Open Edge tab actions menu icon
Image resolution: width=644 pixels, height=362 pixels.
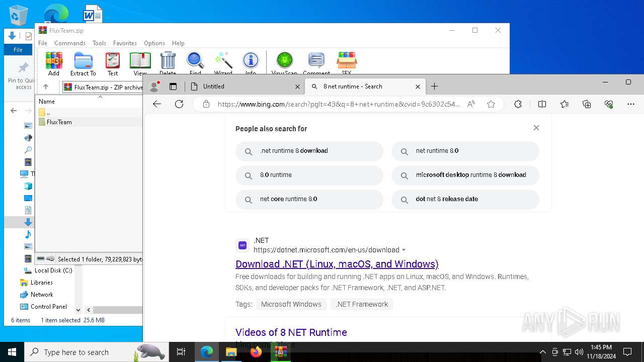[x=173, y=86]
